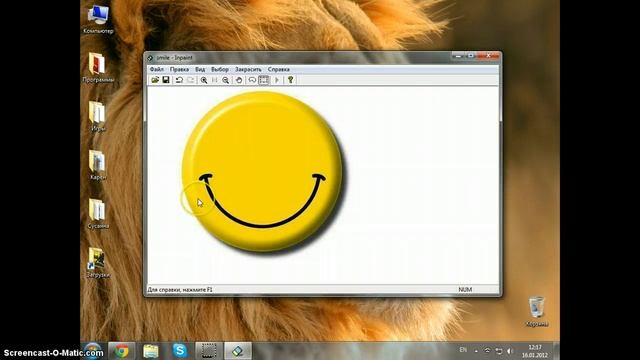The image size is (640, 360).
Task: Click the Zoom out magnifier icon
Action: [x=225, y=80]
